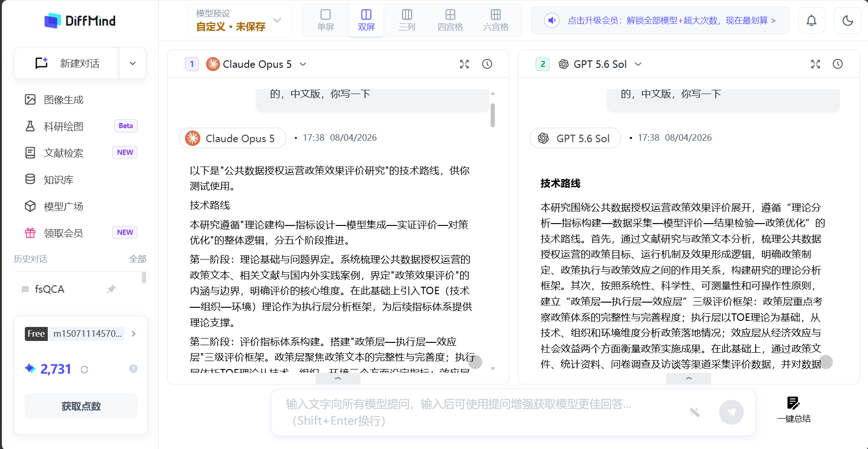The image size is (868, 449).
Task: Open account m15071114570 details arrow
Action: (x=134, y=333)
